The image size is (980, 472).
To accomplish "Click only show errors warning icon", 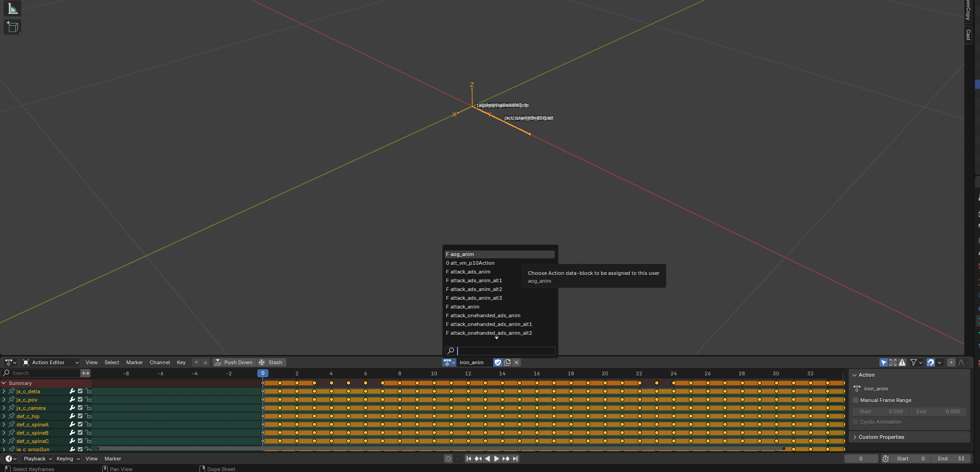I will coord(902,362).
